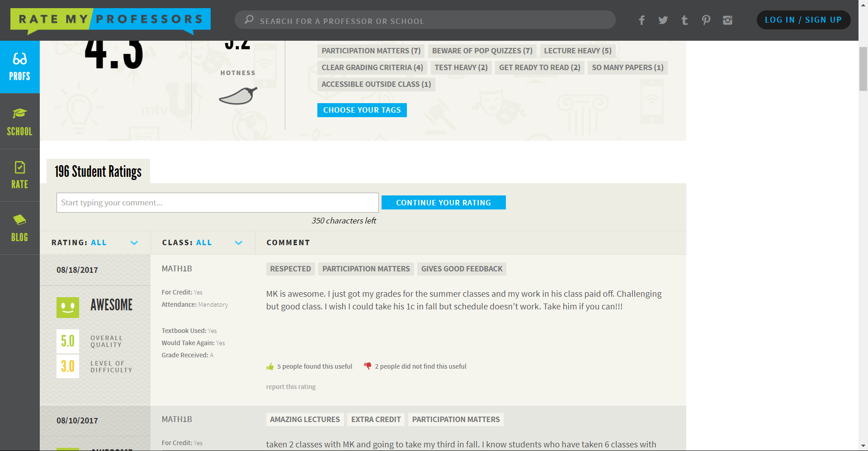This screenshot has width=868, height=451.
Task: Click thumbs-down on MK is awesome review
Action: 368,366
